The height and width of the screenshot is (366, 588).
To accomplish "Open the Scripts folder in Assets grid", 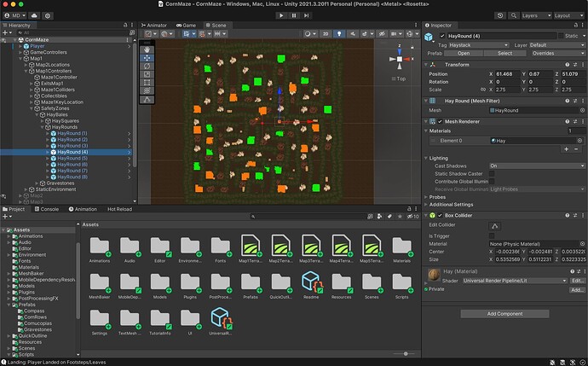I will pyautogui.click(x=401, y=285).
